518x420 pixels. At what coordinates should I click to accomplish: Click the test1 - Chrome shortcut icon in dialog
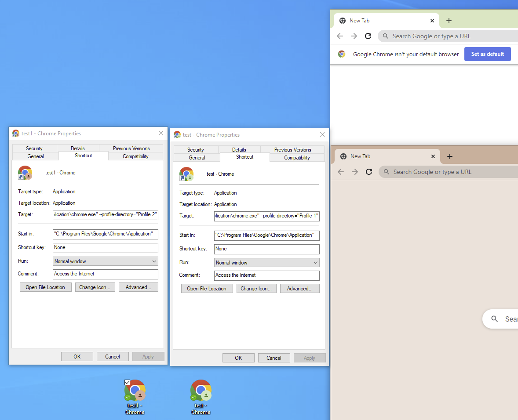pos(25,173)
